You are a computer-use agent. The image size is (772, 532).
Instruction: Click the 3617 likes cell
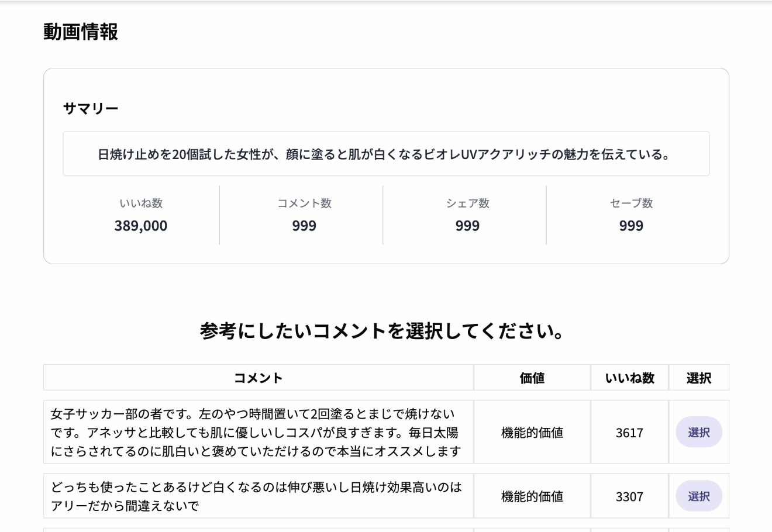tap(629, 433)
